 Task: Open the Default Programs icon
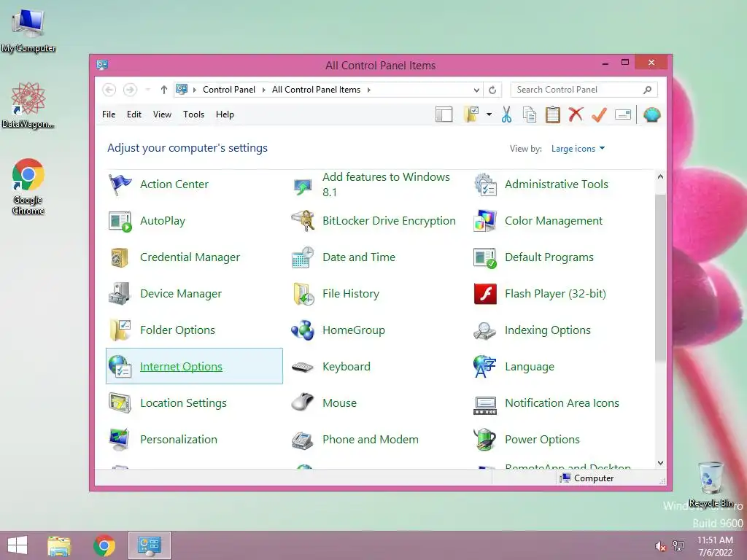[485, 257]
